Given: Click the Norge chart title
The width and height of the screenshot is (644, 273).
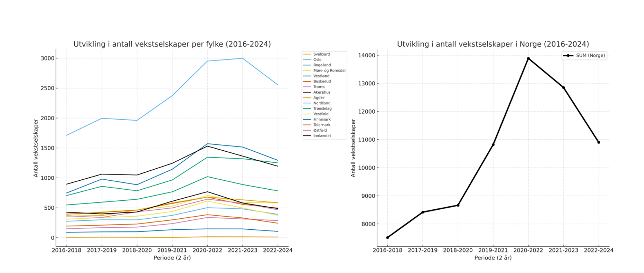Looking at the screenshot, I should (x=493, y=44).
